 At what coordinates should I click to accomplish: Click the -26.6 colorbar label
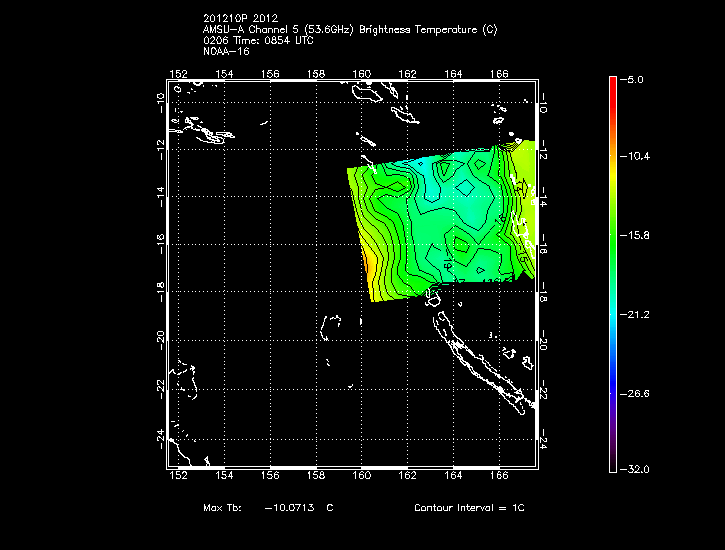tap(634, 394)
